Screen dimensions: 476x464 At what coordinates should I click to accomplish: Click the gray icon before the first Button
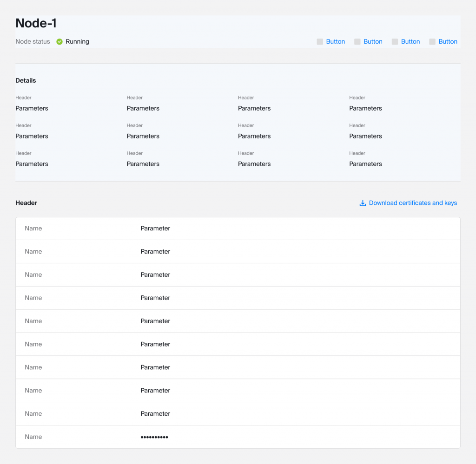[320, 41]
